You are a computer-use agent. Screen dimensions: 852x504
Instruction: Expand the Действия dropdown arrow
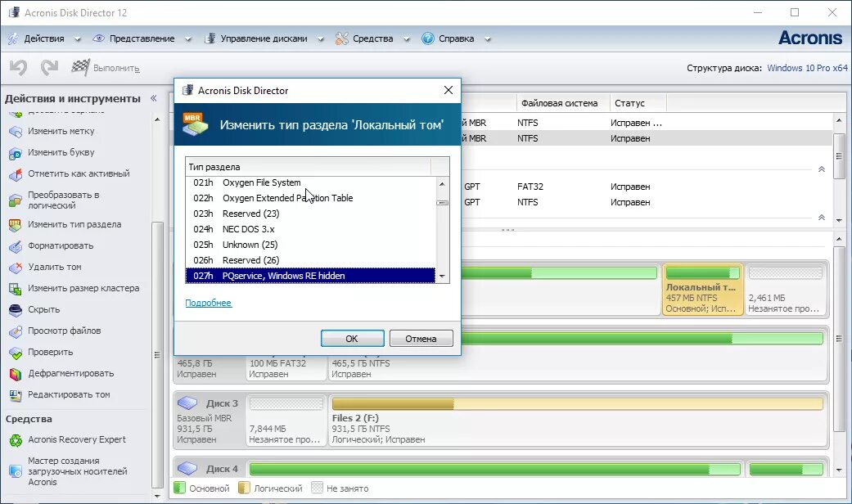click(x=77, y=39)
